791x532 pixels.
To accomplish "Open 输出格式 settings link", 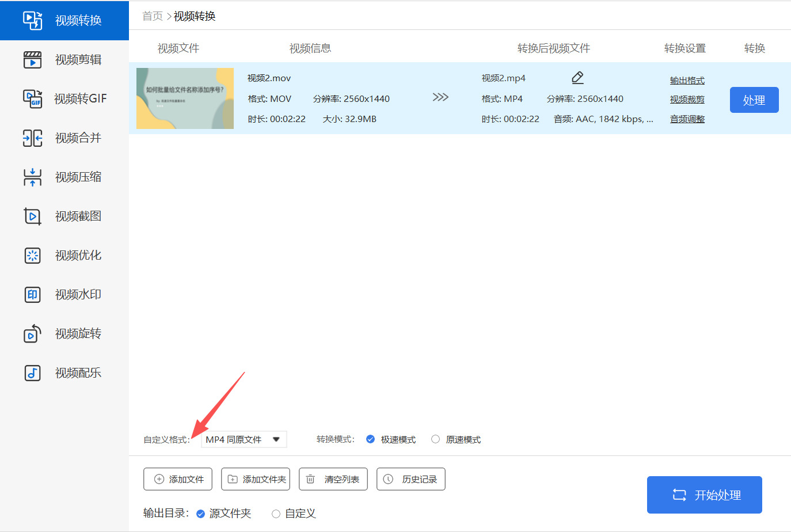I will (687, 81).
